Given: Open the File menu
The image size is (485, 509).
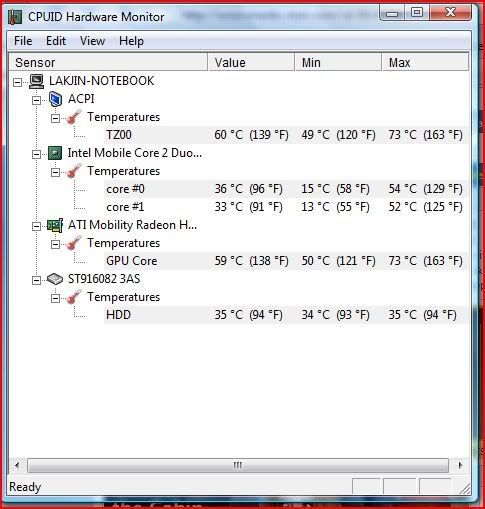Looking at the screenshot, I should pos(23,41).
